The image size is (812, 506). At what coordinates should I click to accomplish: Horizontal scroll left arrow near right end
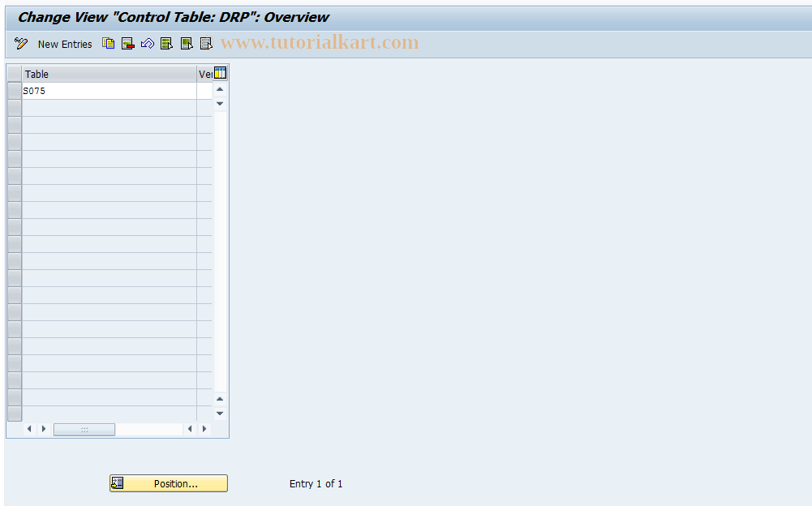click(190, 429)
